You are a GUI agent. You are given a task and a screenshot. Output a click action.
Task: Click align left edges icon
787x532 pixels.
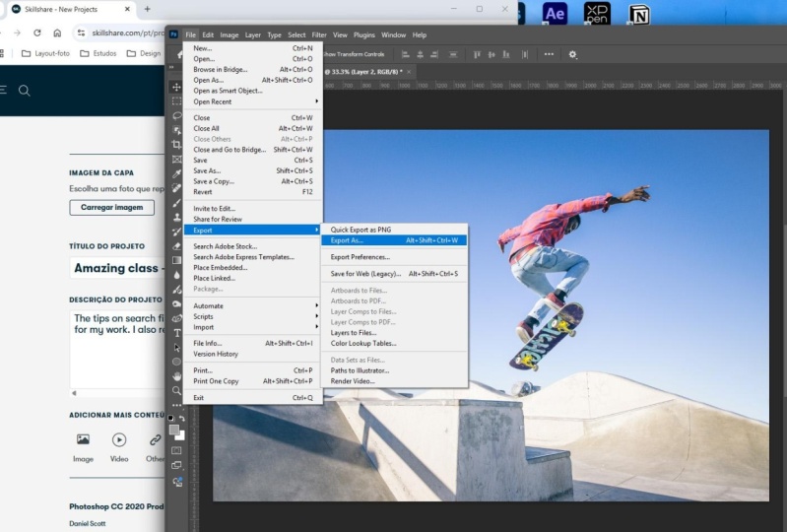coord(406,54)
